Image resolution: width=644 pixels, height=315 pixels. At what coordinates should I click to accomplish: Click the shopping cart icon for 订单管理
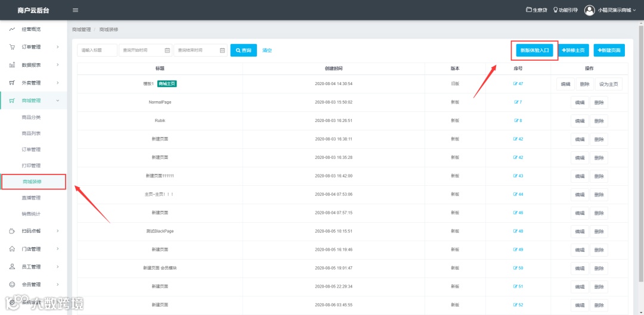pos(13,47)
